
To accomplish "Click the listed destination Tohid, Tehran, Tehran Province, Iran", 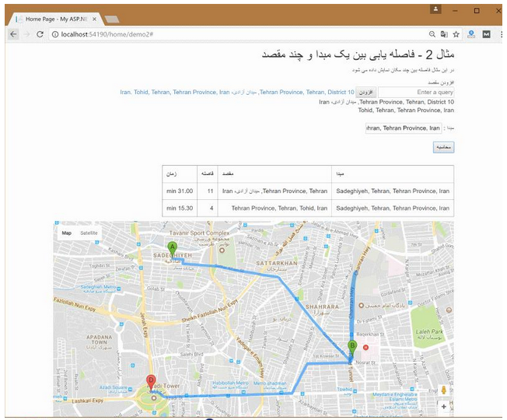I will [x=406, y=110].
